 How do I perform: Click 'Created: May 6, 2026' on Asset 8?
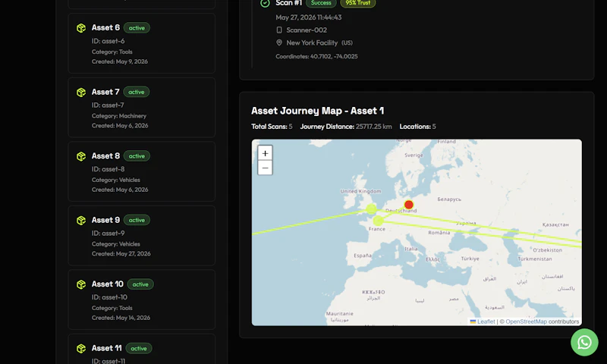tap(120, 190)
